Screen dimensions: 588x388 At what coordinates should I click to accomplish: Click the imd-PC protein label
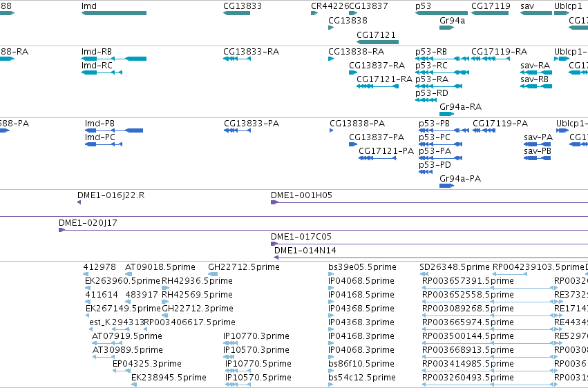(99, 137)
